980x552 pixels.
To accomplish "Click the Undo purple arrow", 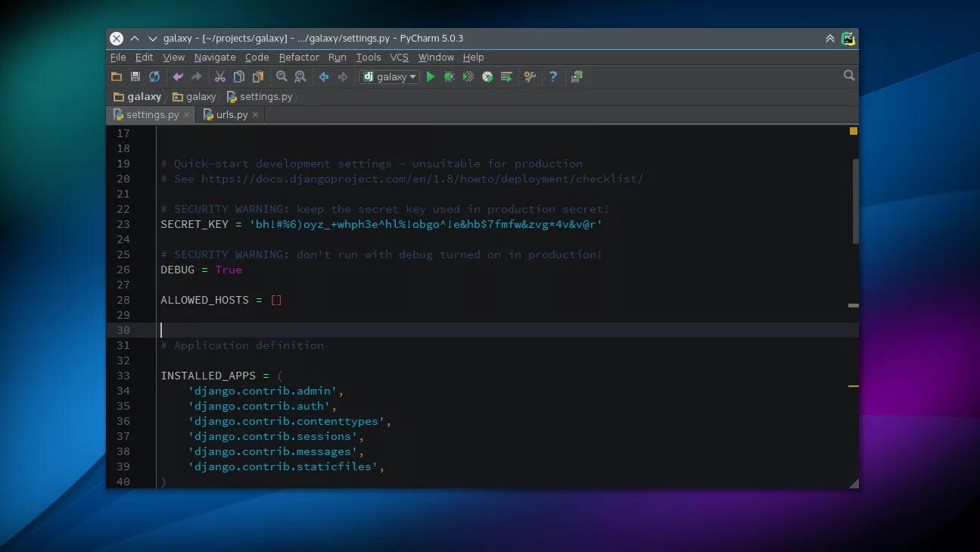I will click(x=178, y=76).
